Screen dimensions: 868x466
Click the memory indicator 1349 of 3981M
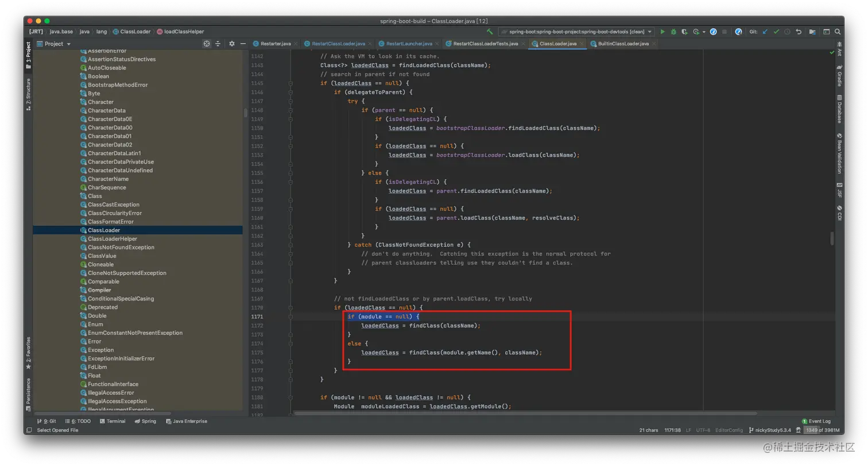pyautogui.click(x=821, y=430)
